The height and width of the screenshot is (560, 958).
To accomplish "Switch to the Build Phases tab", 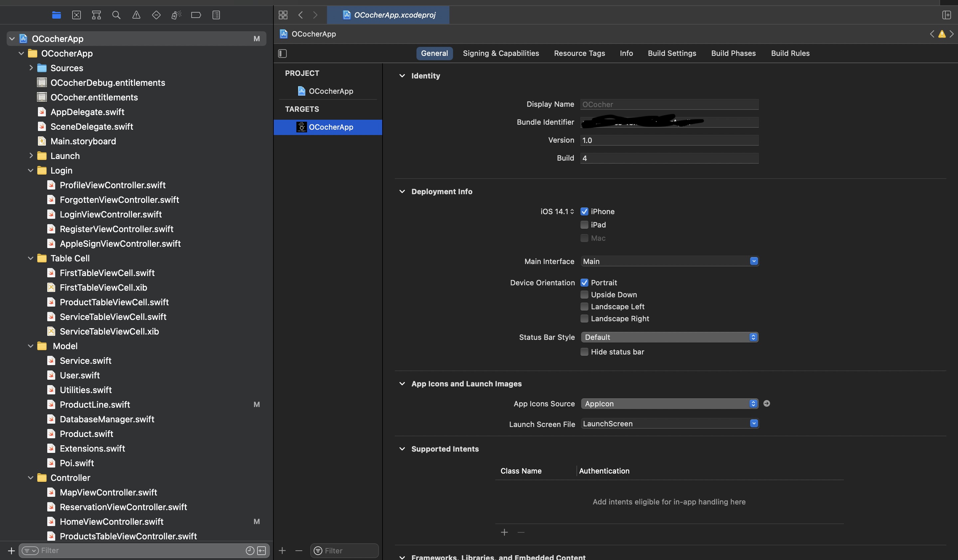I will pos(733,53).
